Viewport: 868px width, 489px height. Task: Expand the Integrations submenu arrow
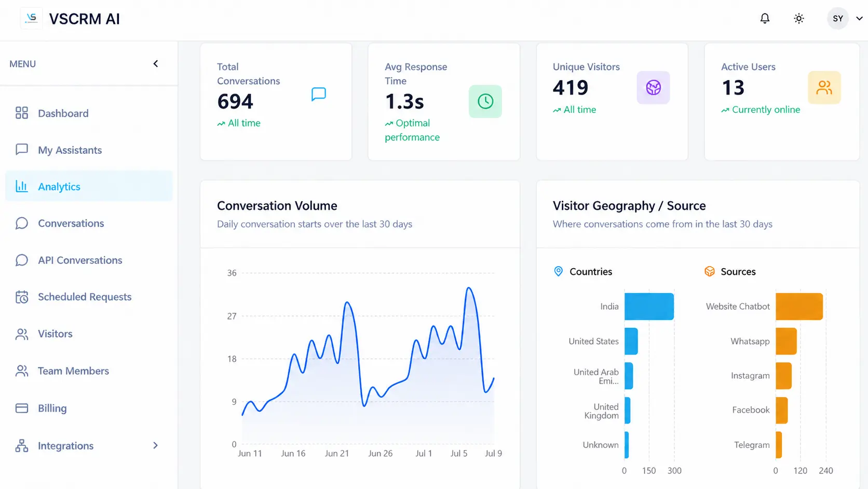(x=155, y=445)
